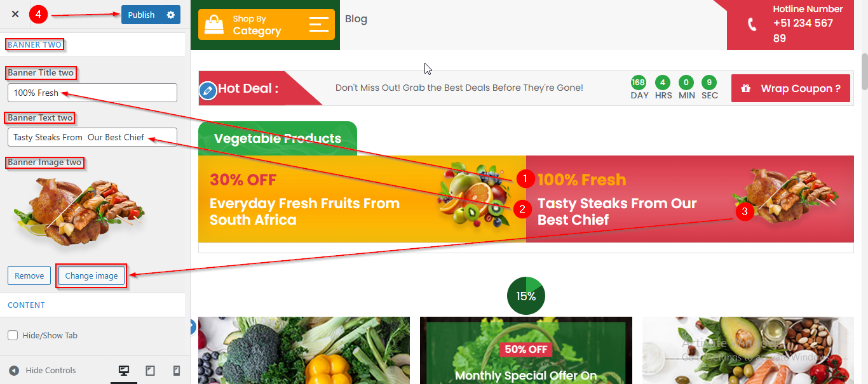Switch to mobile preview device icon
Image resolution: width=868 pixels, height=384 pixels.
[177, 371]
